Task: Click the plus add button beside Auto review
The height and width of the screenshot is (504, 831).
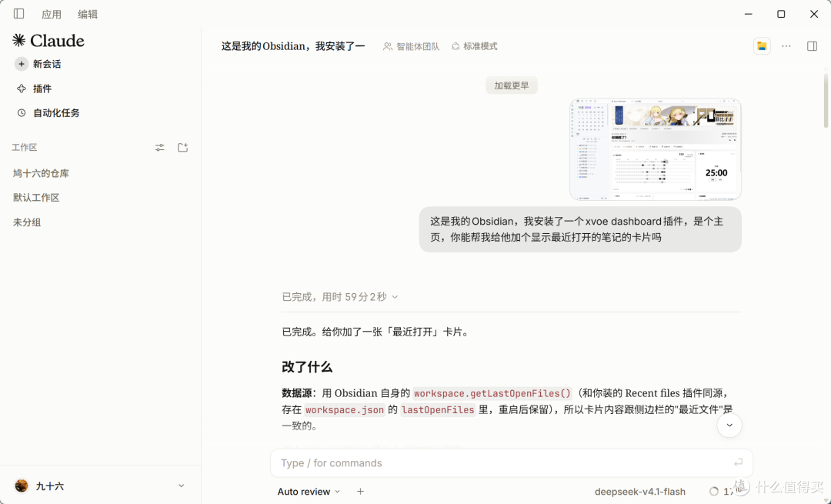Action: [x=360, y=491]
